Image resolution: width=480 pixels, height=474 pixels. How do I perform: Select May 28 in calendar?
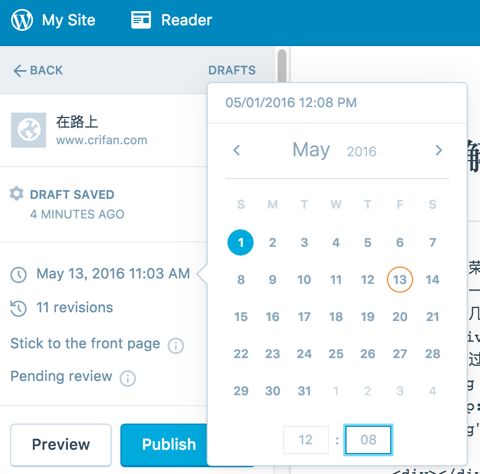tap(433, 353)
